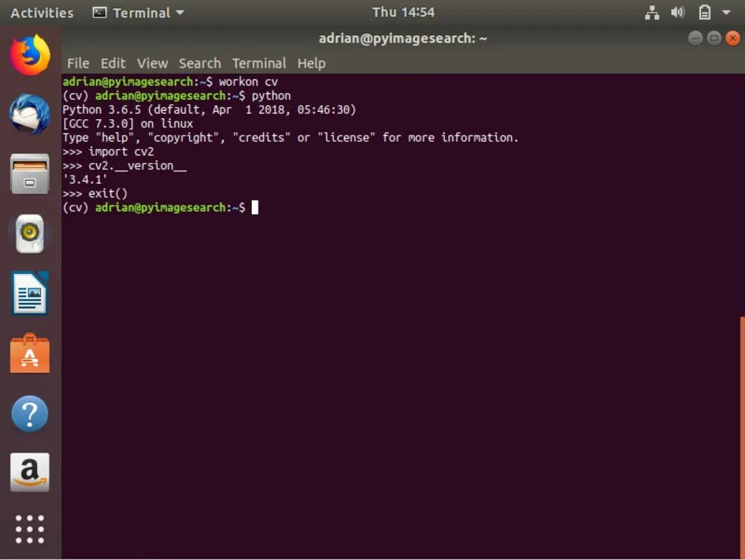Screen dimensions: 745x560
Task: Click the terminal title adrian@pyimagesearch
Action: click(403, 38)
